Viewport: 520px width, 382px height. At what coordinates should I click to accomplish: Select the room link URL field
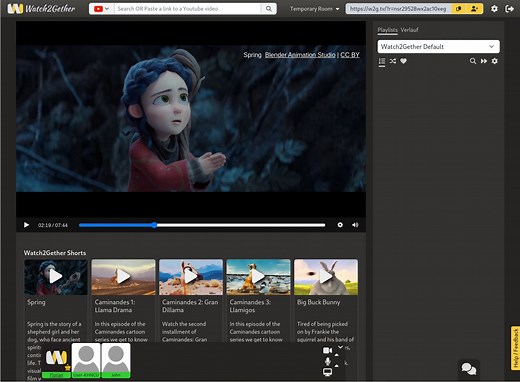(x=398, y=9)
